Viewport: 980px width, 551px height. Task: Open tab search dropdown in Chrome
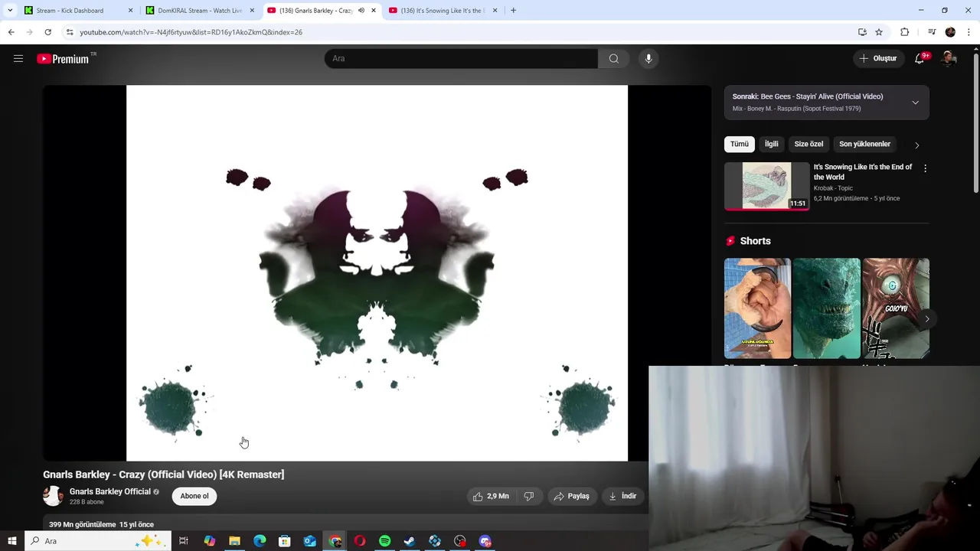pyautogui.click(x=10, y=11)
